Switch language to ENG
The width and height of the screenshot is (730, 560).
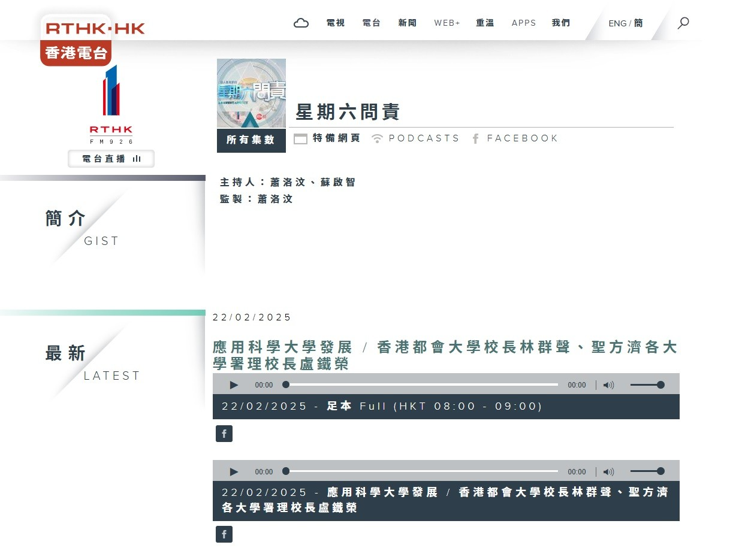tap(617, 23)
